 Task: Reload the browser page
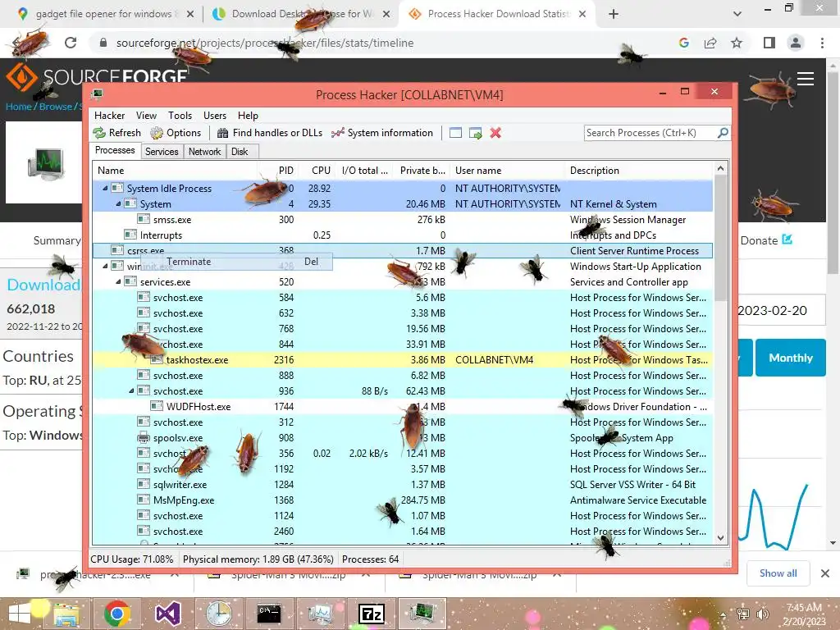point(71,43)
